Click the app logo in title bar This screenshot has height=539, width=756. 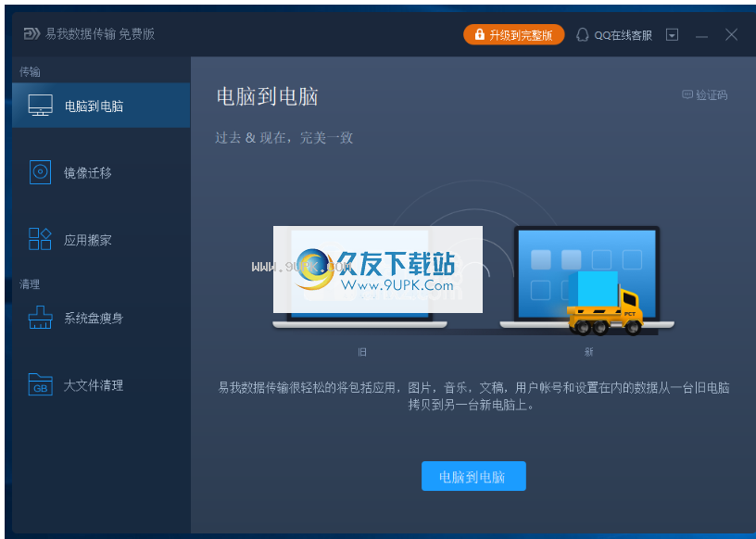coord(31,33)
